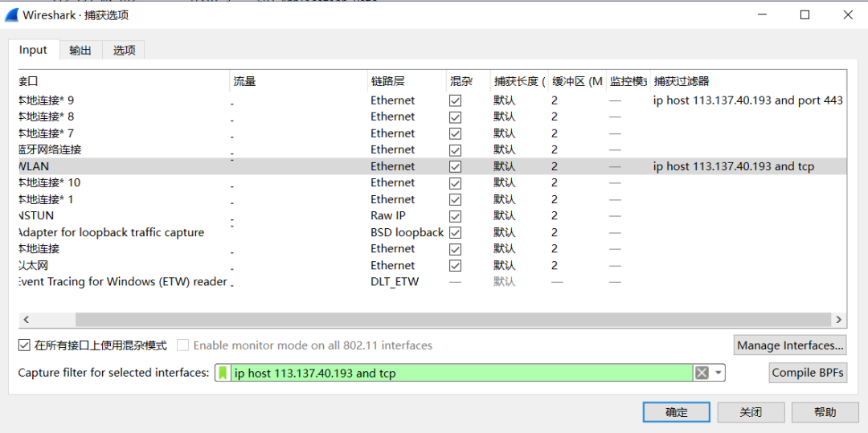The height and width of the screenshot is (433, 868).
Task: Click the interface list horizontal scrollbar thumb
Action: click(453, 320)
